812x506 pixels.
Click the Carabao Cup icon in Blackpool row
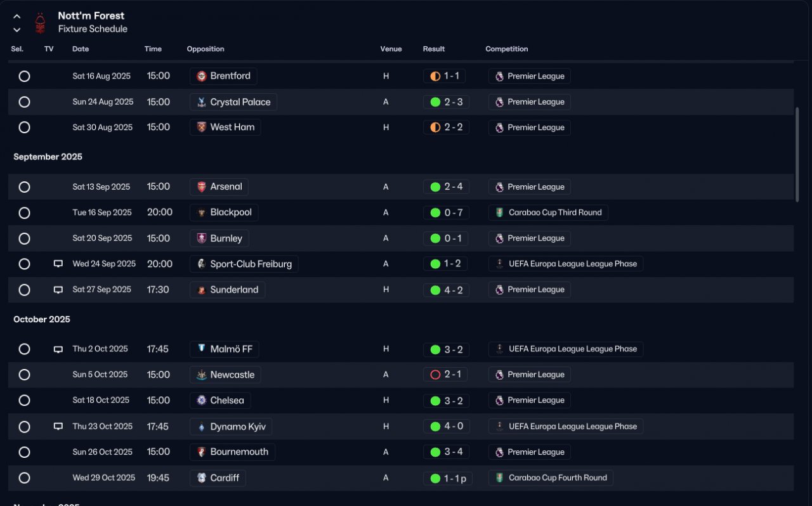tap(500, 212)
